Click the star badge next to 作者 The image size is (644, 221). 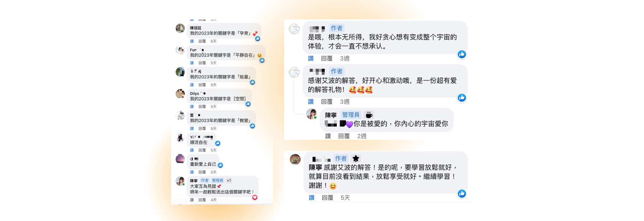point(356,159)
